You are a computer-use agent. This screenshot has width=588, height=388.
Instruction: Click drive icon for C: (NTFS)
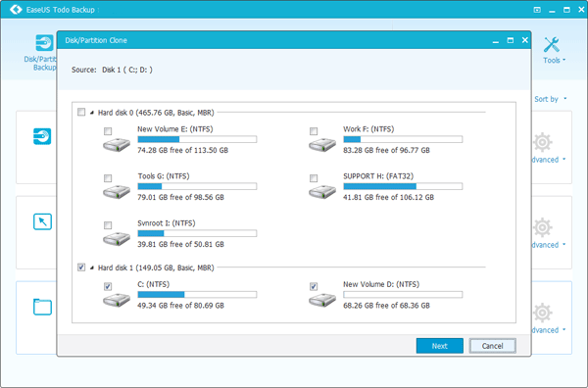click(117, 300)
